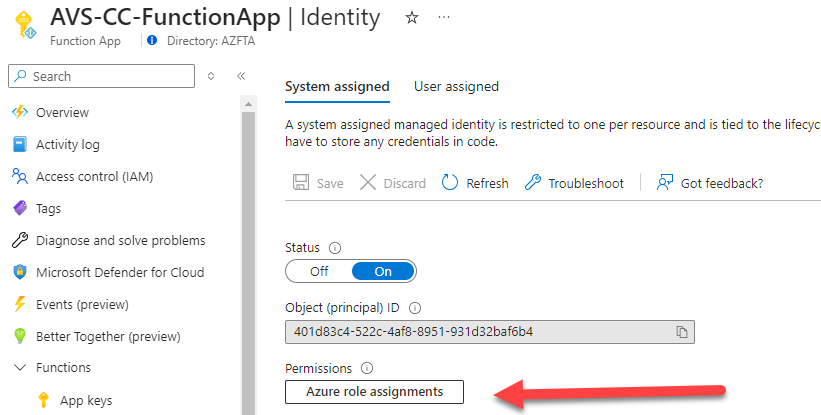Click the Overview lightning icon

coord(20,112)
